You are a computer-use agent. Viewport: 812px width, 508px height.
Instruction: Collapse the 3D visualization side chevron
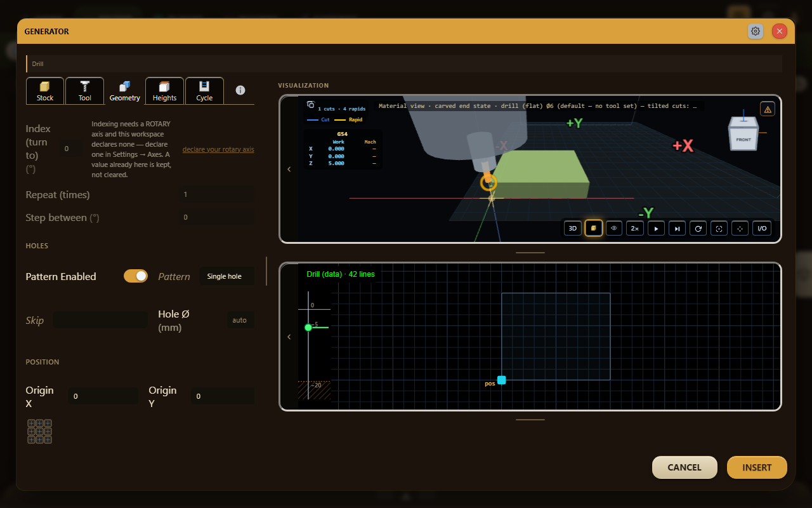coord(289,169)
